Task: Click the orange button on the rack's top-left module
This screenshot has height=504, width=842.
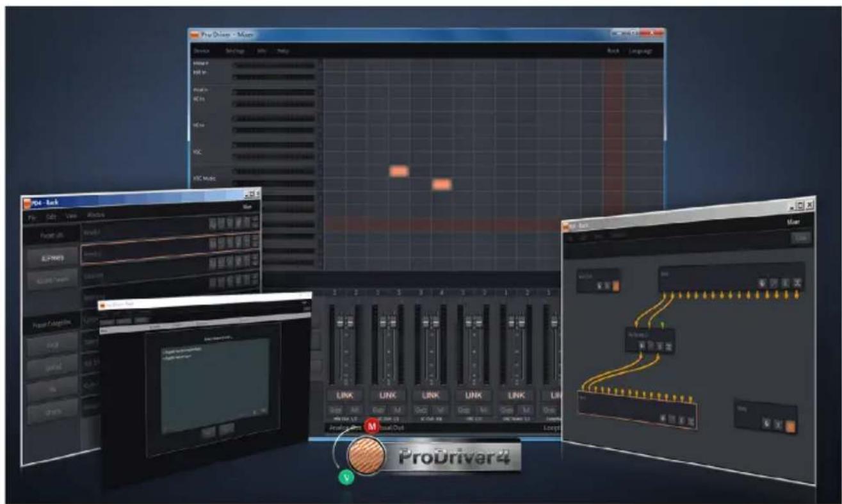Action: click(x=616, y=286)
